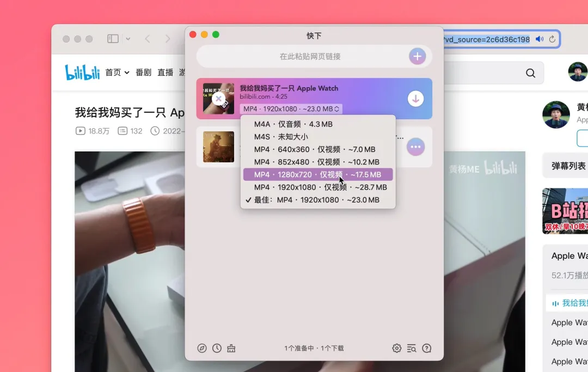Select M4A 仅音频 4.3 MB option
The width and height of the screenshot is (588, 372).
point(318,124)
